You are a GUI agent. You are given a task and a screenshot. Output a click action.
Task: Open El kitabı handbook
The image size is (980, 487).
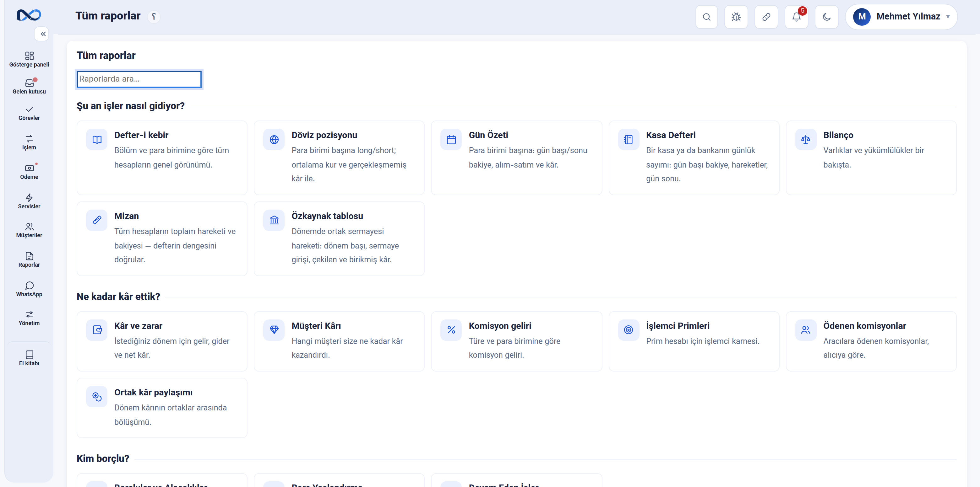click(29, 358)
